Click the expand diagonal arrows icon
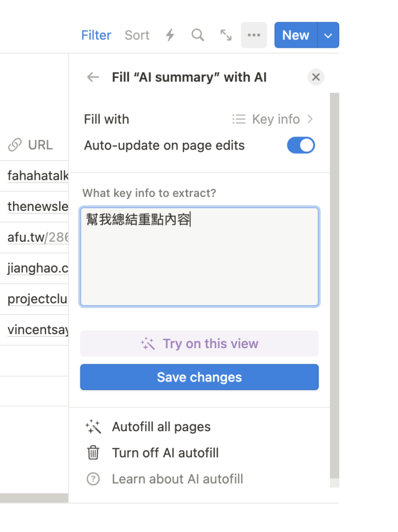The height and width of the screenshot is (532, 398). point(226,35)
